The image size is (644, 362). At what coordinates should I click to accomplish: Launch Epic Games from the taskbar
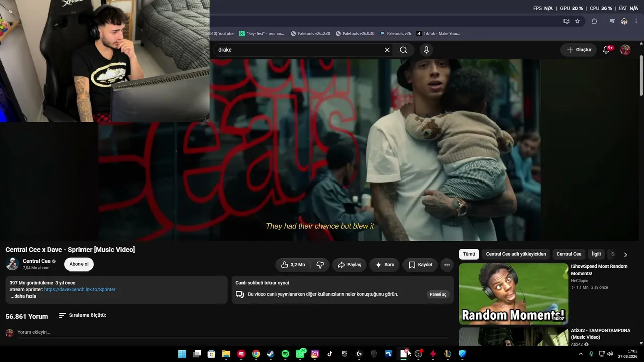[344, 354]
